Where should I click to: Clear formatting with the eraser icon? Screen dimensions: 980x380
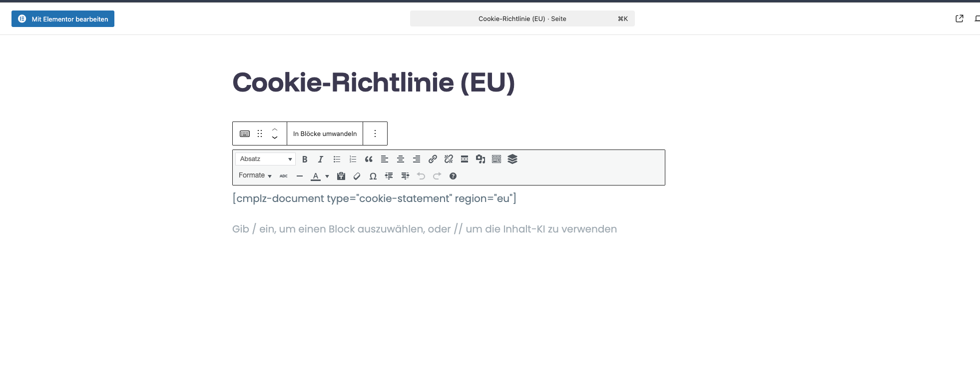click(x=357, y=176)
